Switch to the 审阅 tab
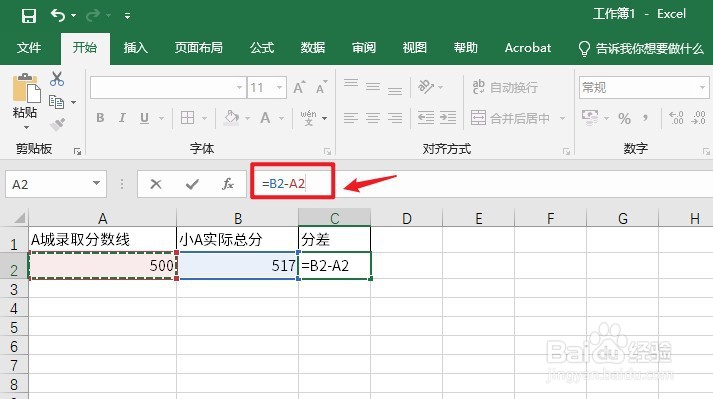The image size is (713, 399). (364, 48)
